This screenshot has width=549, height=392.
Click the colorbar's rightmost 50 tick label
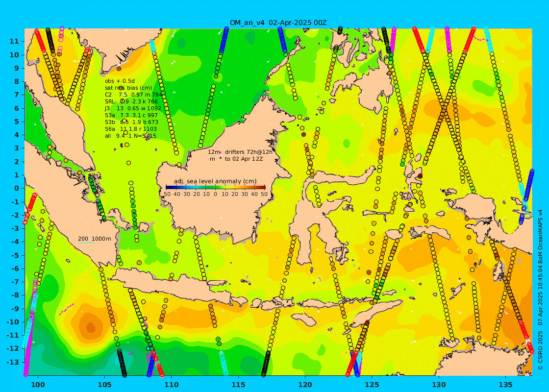264,194
